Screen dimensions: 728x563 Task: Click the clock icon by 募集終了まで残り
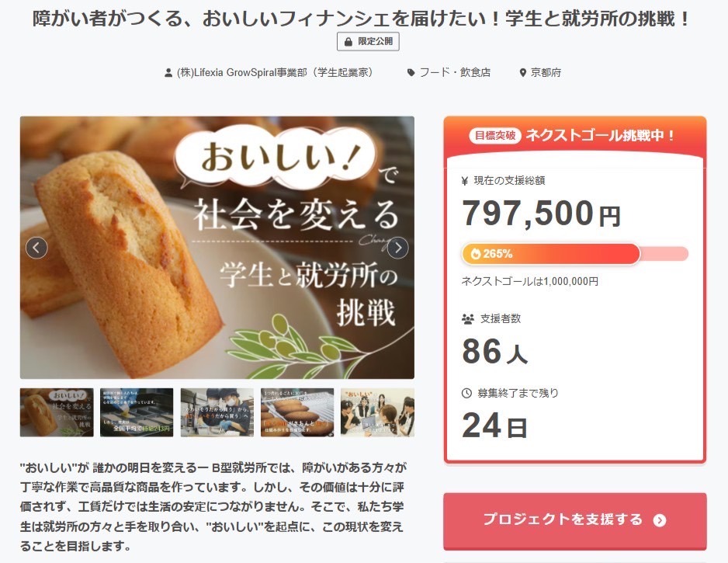pyautogui.click(x=466, y=393)
